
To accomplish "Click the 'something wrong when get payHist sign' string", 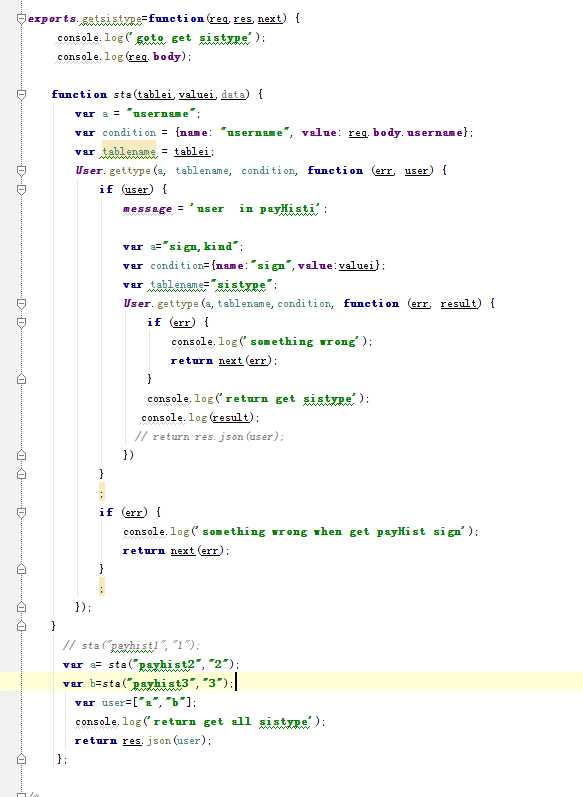I will [331, 531].
